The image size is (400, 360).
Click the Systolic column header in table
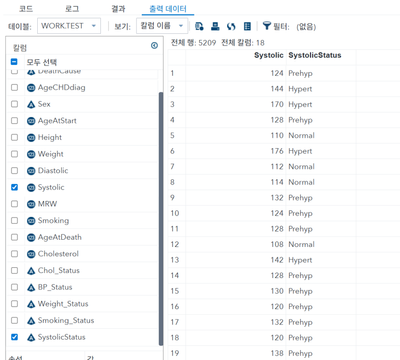click(x=268, y=55)
